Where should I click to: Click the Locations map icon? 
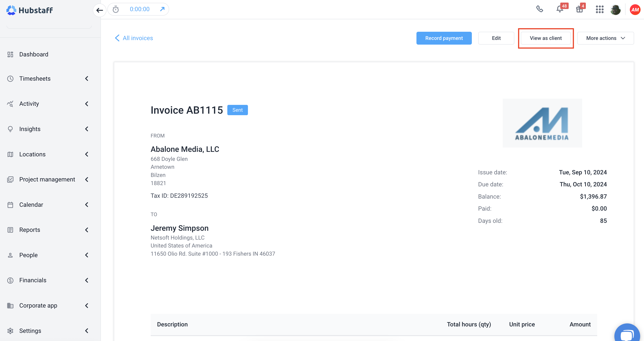pos(10,154)
